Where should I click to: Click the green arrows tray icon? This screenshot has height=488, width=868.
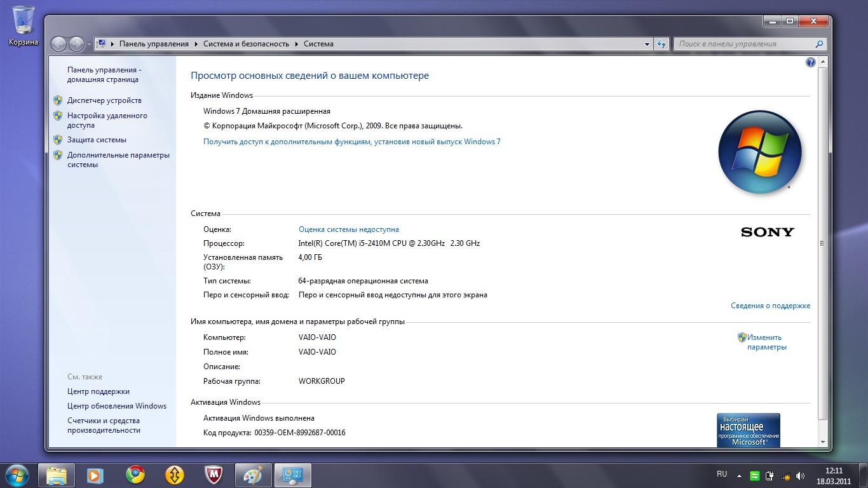click(x=755, y=475)
